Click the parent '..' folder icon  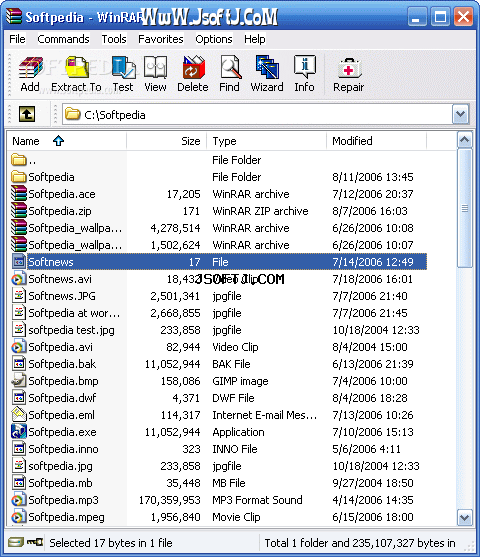pos(19,160)
